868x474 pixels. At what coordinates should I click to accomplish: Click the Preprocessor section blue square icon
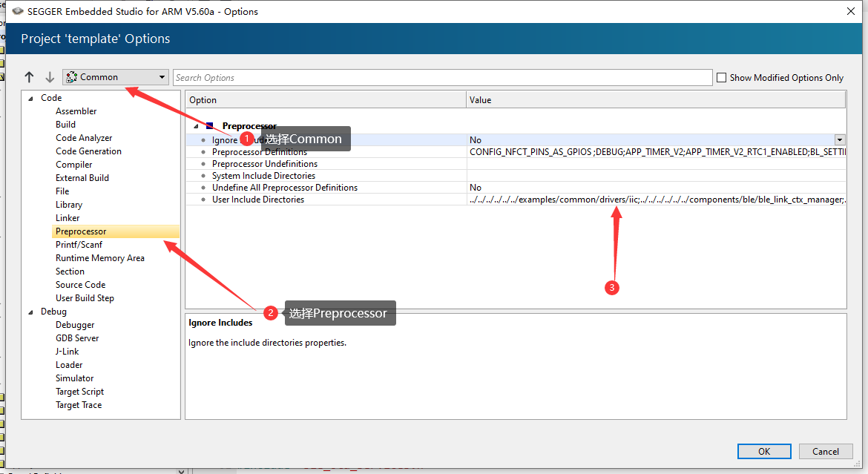click(x=210, y=125)
